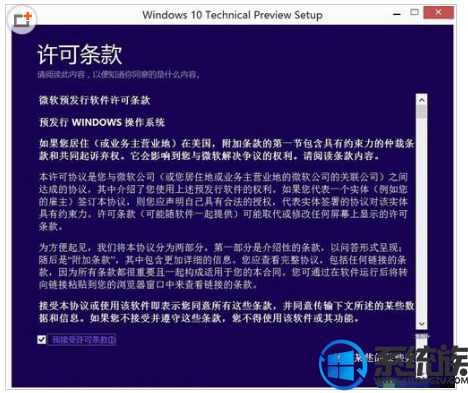
Task: Close the Windows 10 Technical Preview Setup
Action: [438, 12]
